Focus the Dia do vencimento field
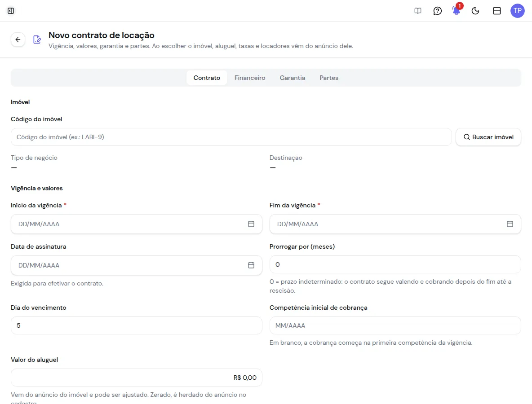Viewport: 532px width, 404px height. point(137,325)
